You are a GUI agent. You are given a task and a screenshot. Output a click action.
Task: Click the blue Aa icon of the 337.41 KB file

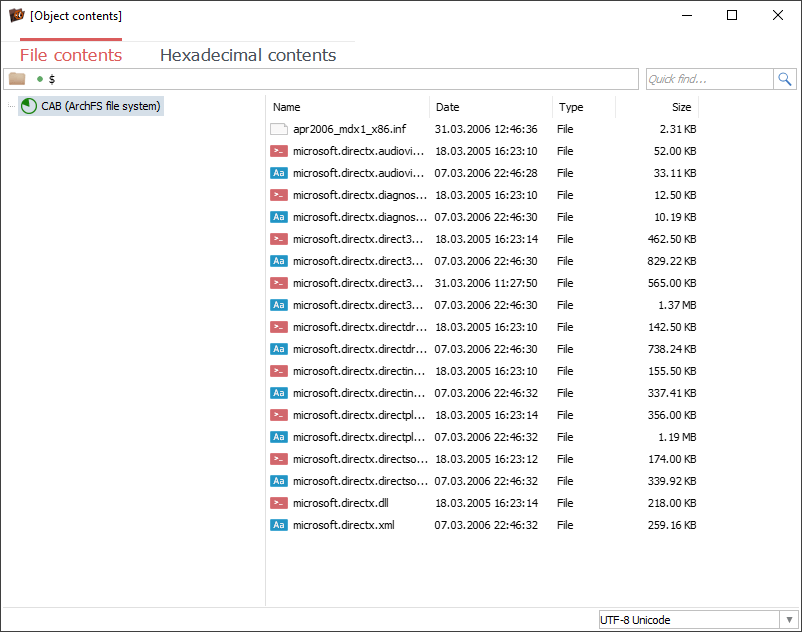(x=279, y=393)
